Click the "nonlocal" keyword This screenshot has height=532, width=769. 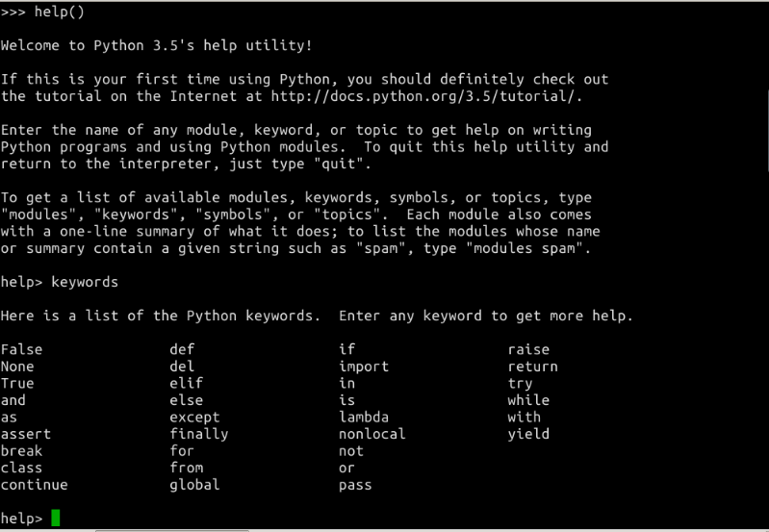click(372, 434)
